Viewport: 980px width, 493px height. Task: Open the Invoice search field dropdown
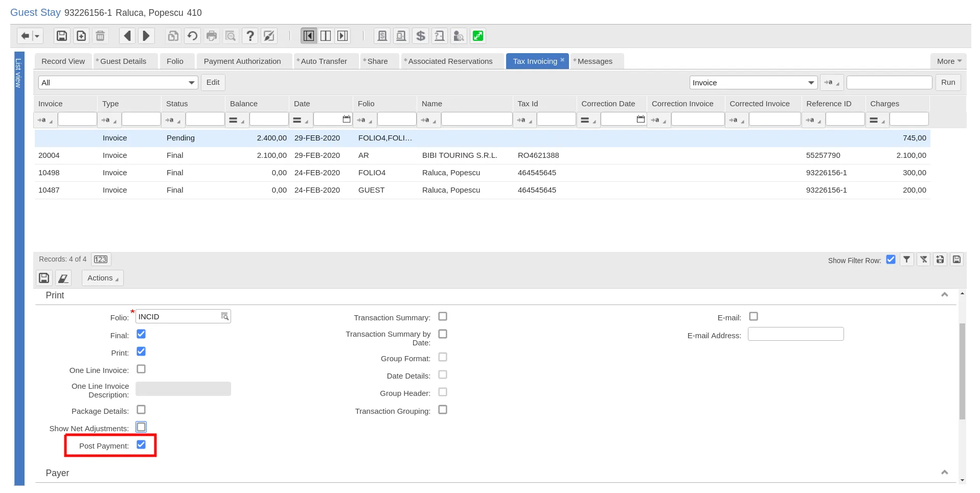[x=754, y=83]
